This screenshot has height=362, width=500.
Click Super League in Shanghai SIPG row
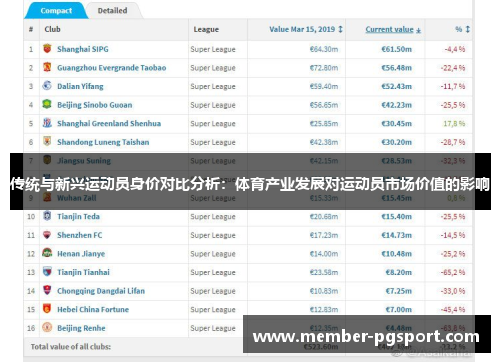coord(213,49)
